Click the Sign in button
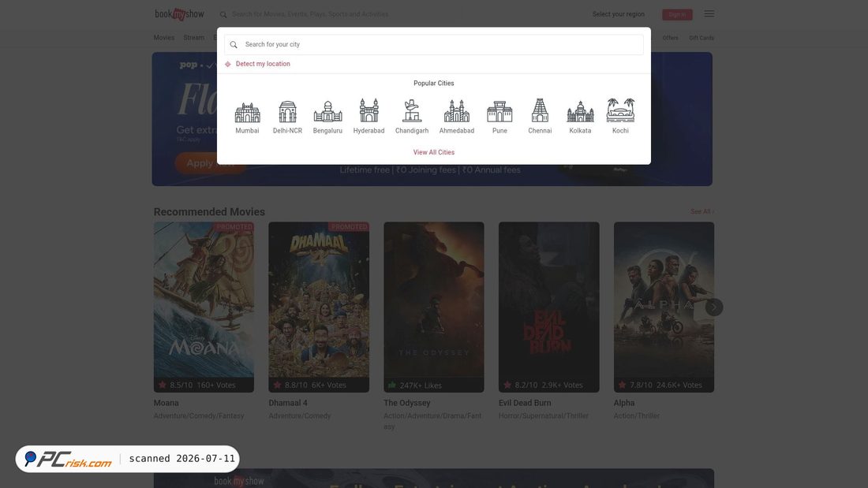The width and height of the screenshot is (868, 488). pos(677,14)
